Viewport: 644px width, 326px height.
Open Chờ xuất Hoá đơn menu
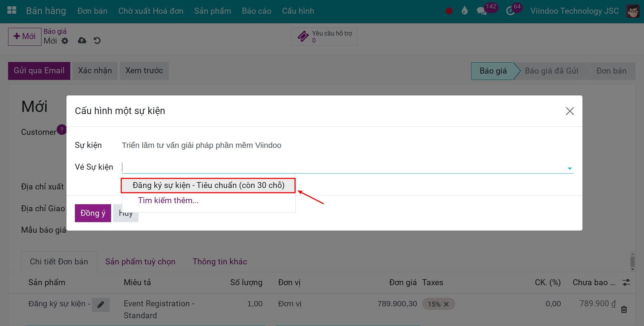tap(151, 11)
